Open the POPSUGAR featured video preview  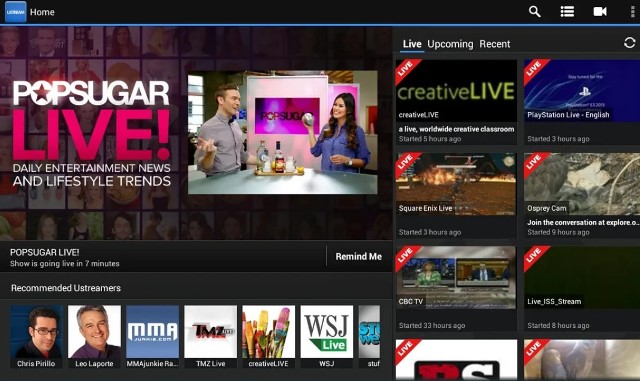[282, 132]
